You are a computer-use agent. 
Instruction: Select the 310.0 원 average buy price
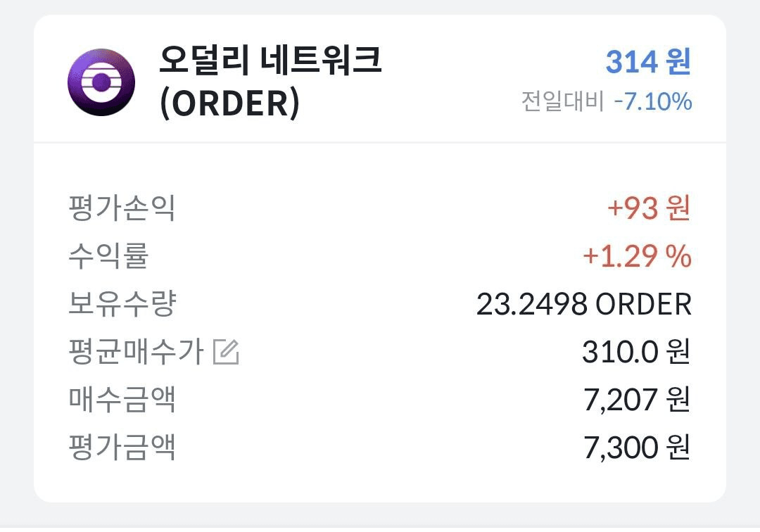tap(636, 352)
